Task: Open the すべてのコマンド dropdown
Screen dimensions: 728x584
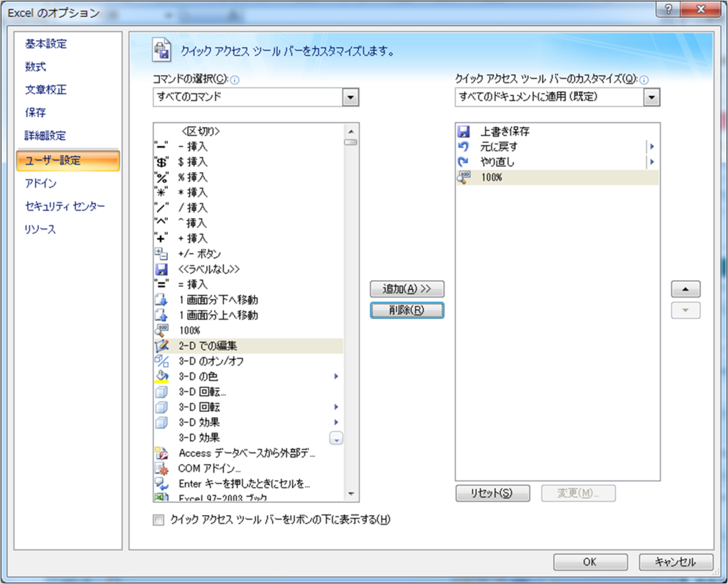Action: (350, 97)
